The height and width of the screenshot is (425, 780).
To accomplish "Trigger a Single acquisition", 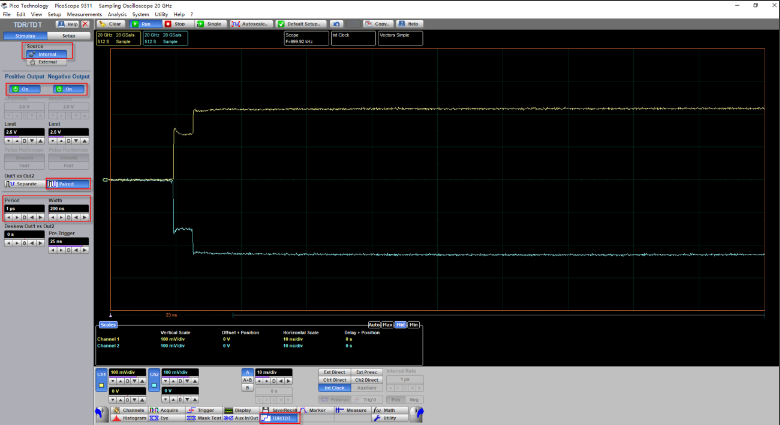I will [x=210, y=23].
